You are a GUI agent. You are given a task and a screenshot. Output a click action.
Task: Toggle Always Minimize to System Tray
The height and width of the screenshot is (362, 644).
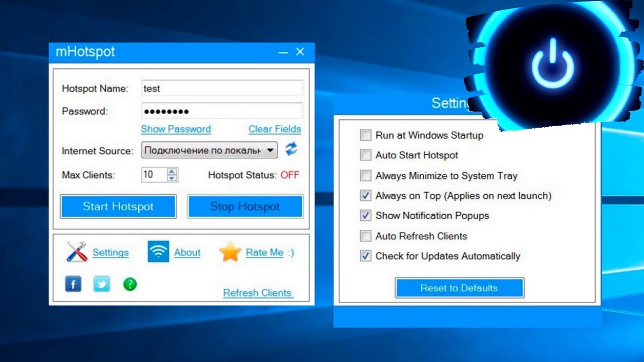[366, 176]
